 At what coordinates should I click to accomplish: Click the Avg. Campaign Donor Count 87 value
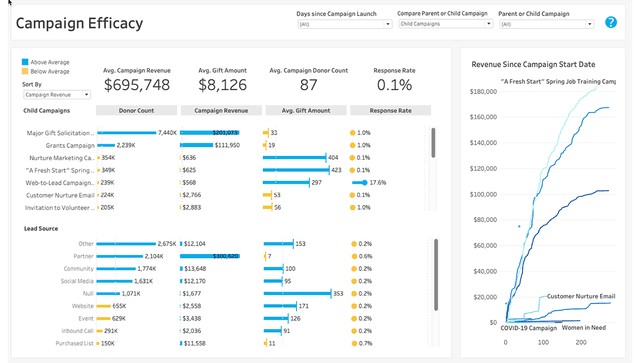[309, 85]
